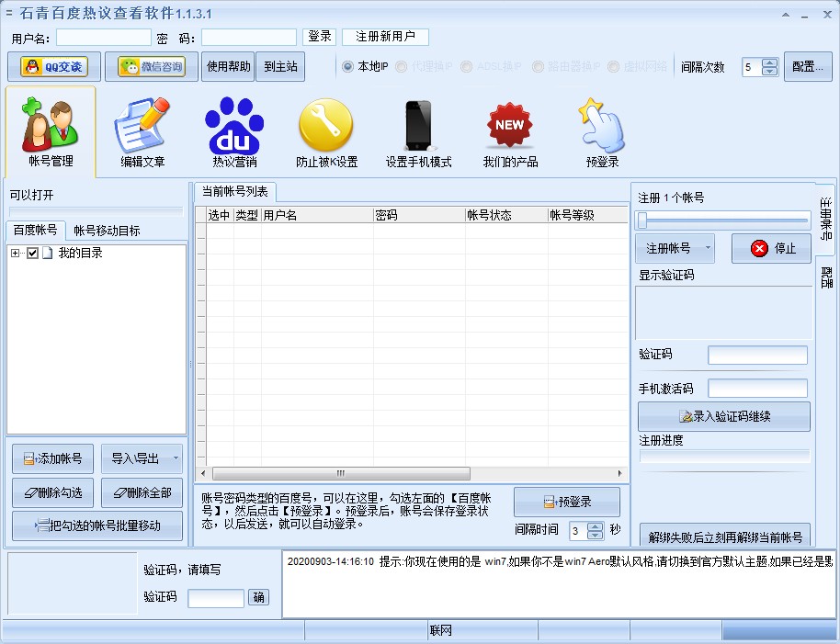Click the bottom 验证码 input field
The image size is (840, 644).
tap(215, 597)
